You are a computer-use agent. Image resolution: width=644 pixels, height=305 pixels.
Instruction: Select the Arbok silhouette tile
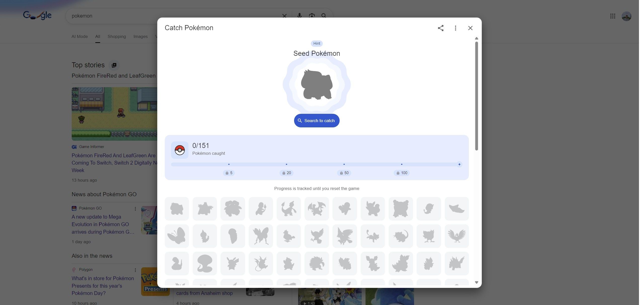point(205,264)
